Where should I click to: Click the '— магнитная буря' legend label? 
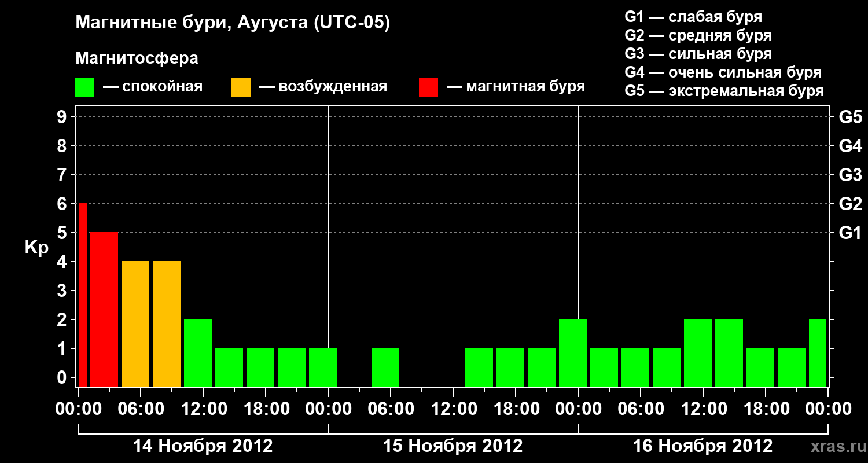516,87
